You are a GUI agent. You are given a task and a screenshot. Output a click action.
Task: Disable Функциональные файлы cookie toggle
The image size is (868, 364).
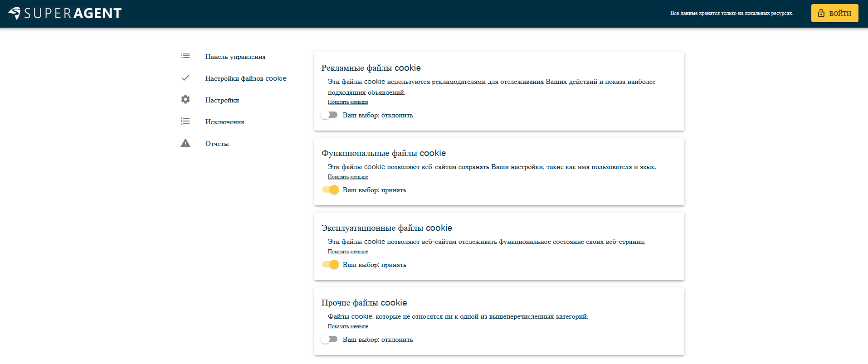pyautogui.click(x=330, y=190)
